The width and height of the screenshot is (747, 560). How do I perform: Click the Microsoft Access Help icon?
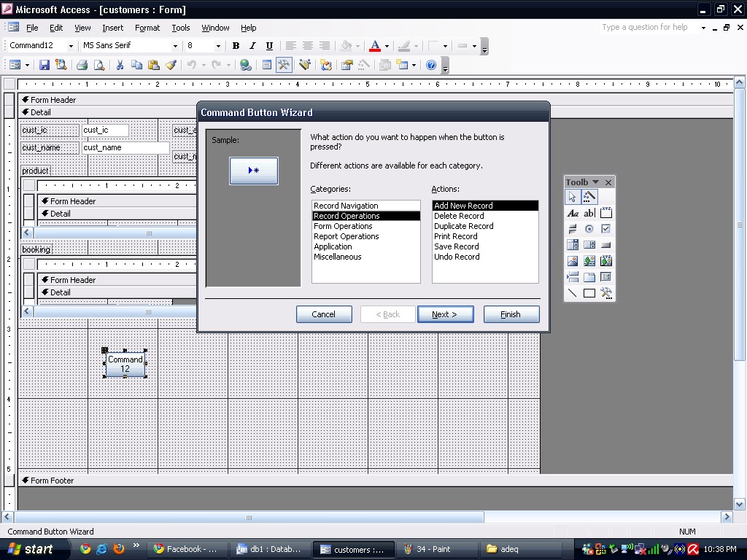pos(431,65)
